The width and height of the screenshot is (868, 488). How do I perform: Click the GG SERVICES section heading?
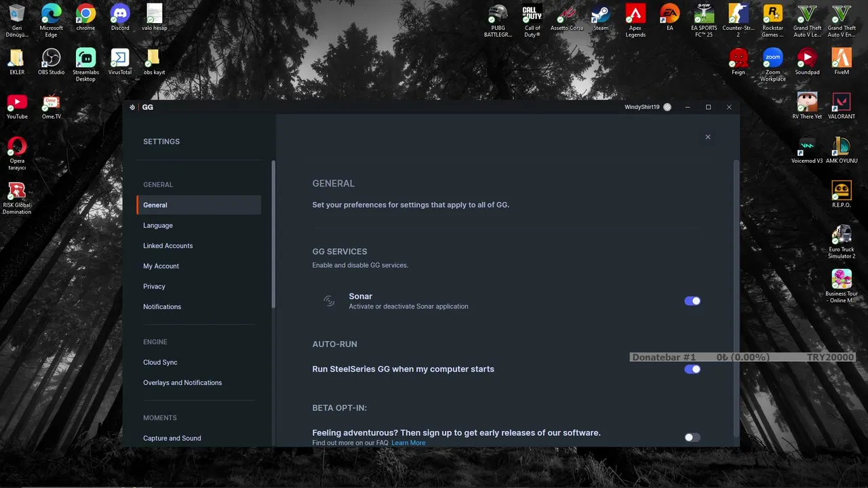[340, 251]
